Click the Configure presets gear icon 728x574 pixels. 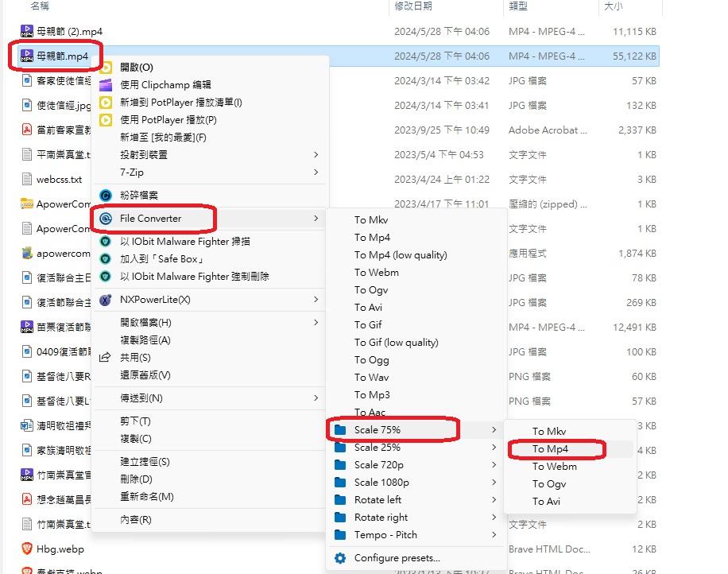341,558
